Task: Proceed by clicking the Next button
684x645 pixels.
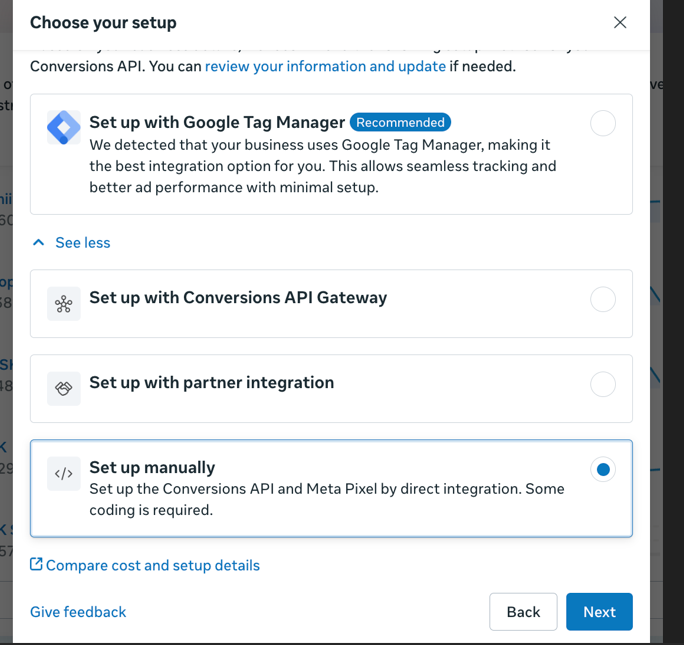Action: point(599,612)
